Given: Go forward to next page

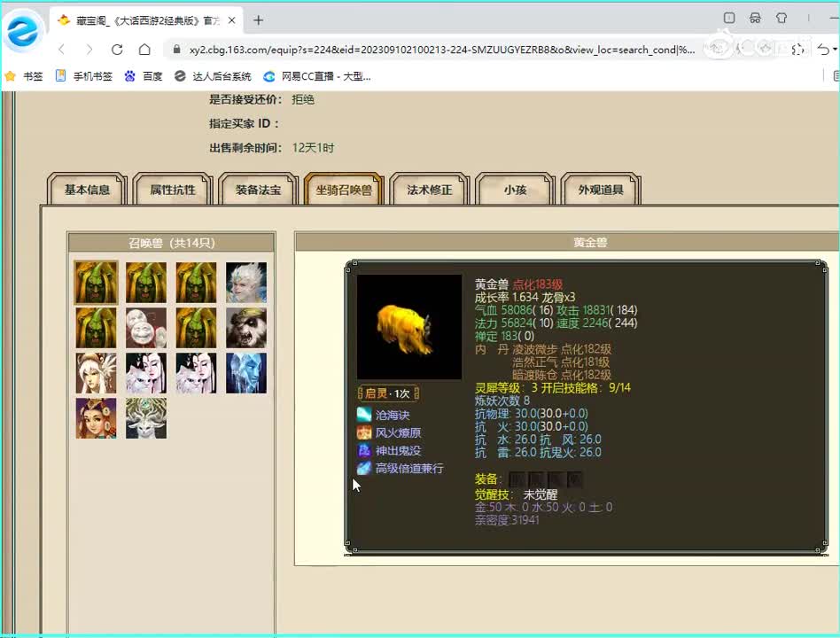Looking at the screenshot, I should 89,50.
